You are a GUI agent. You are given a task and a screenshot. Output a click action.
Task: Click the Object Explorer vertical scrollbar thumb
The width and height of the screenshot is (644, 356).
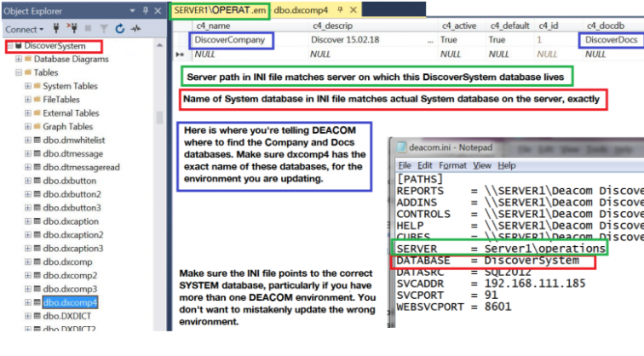(159, 118)
